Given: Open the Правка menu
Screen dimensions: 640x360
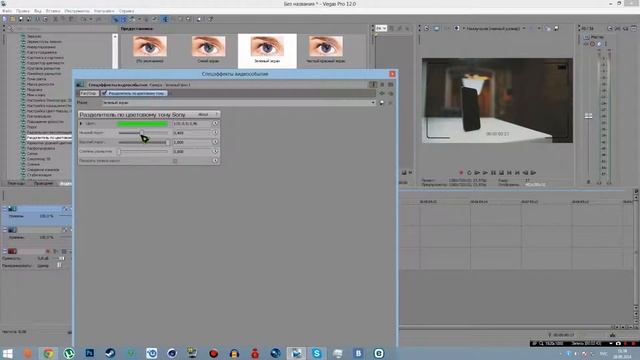Looking at the screenshot, I should click(22, 11).
